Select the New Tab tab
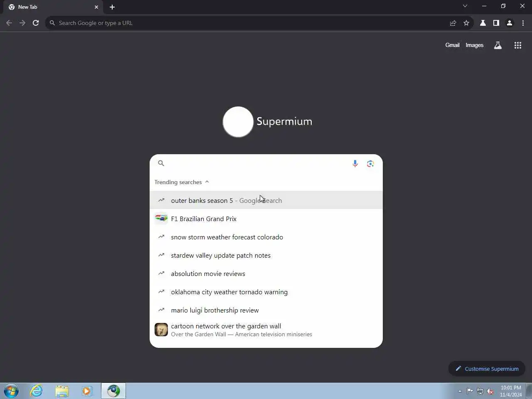Screen dimensions: 532x399 [x=53, y=7]
